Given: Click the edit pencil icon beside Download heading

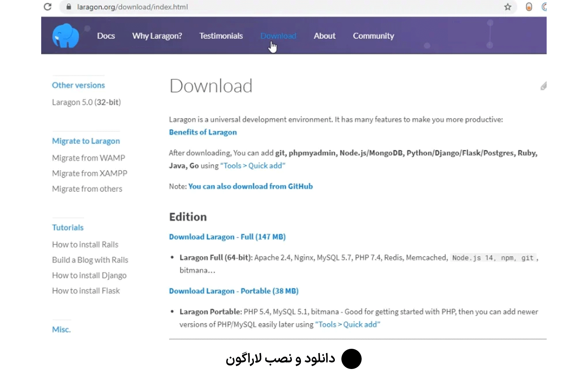Looking at the screenshot, I should [x=544, y=86].
